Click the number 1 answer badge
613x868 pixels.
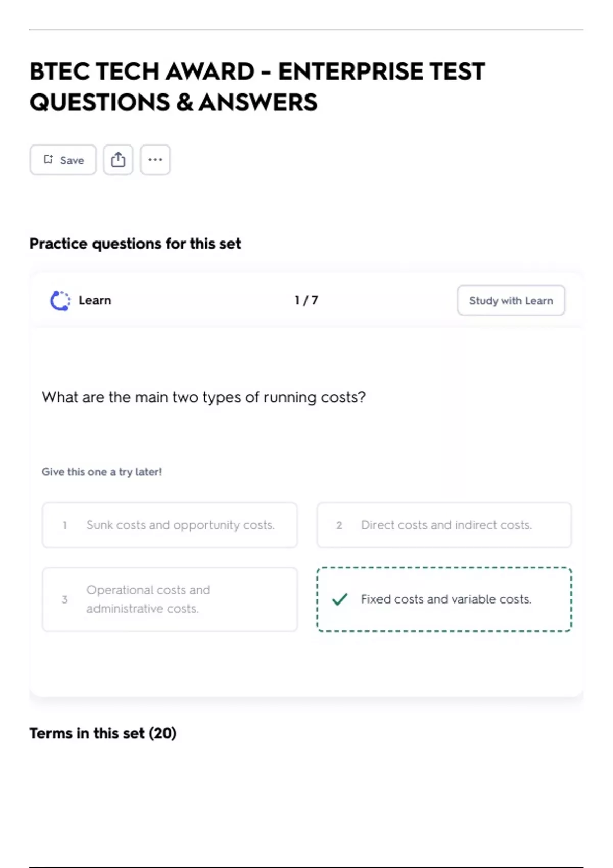tap(65, 525)
